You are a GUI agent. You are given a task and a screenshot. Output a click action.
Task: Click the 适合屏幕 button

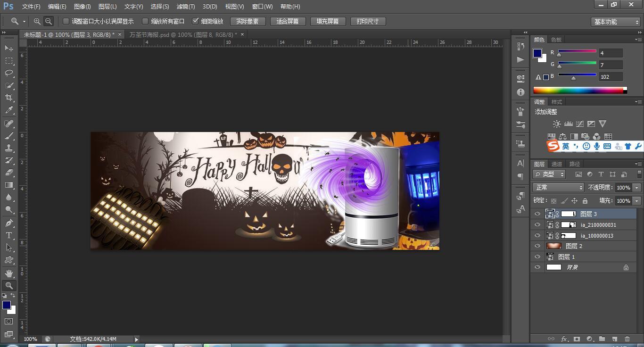pyautogui.click(x=288, y=22)
